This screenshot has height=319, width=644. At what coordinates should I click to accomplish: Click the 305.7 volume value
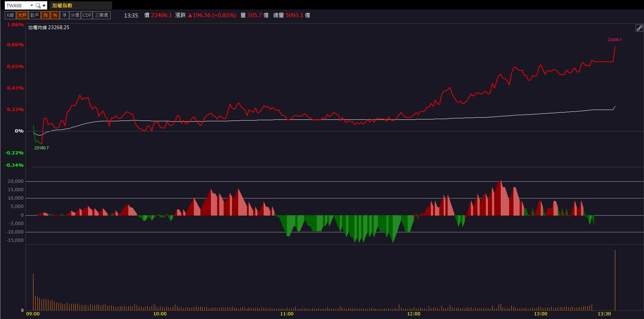coord(255,15)
